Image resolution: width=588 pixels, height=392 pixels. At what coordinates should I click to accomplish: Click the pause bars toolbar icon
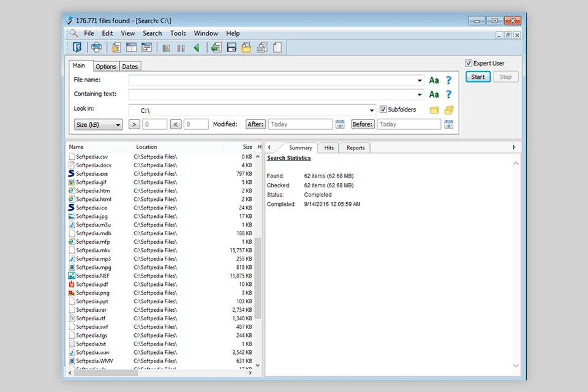(x=181, y=48)
